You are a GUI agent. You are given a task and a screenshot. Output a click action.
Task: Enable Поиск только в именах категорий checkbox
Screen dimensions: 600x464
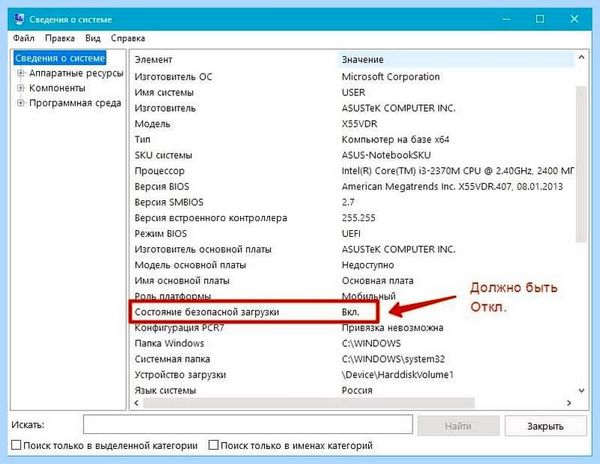point(213,445)
